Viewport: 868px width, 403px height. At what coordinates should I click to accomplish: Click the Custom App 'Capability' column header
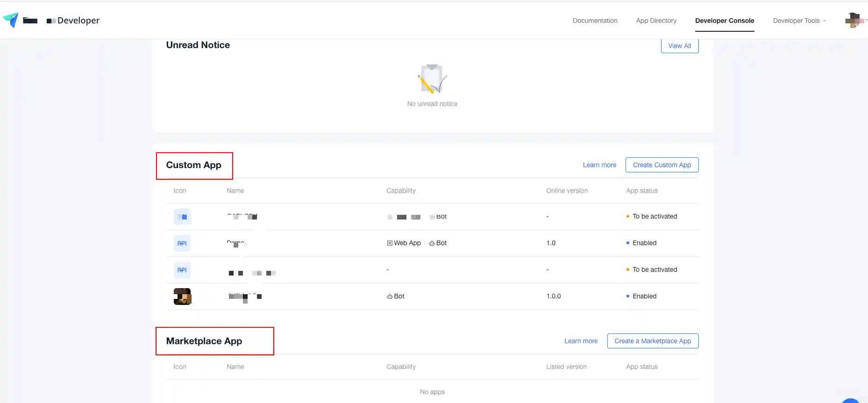401,191
